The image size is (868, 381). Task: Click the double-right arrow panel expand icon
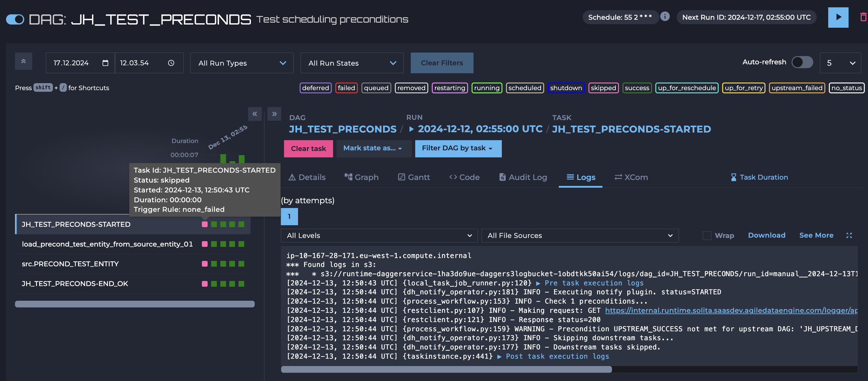click(274, 114)
